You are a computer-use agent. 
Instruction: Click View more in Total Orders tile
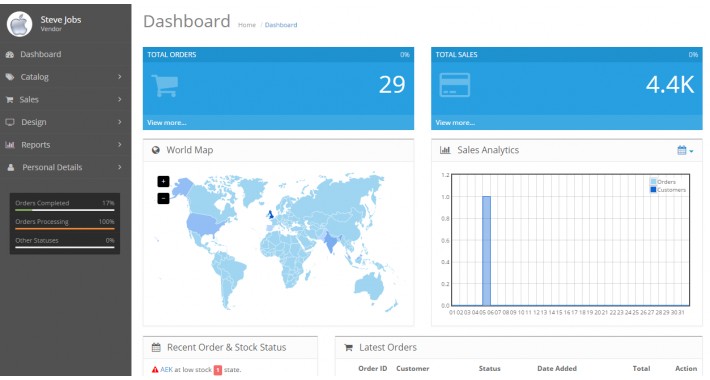click(x=167, y=123)
